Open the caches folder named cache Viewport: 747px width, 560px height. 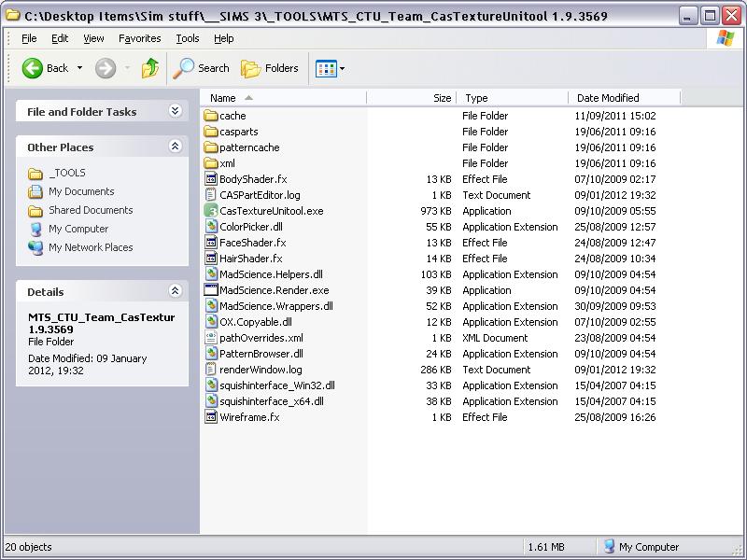click(x=229, y=116)
